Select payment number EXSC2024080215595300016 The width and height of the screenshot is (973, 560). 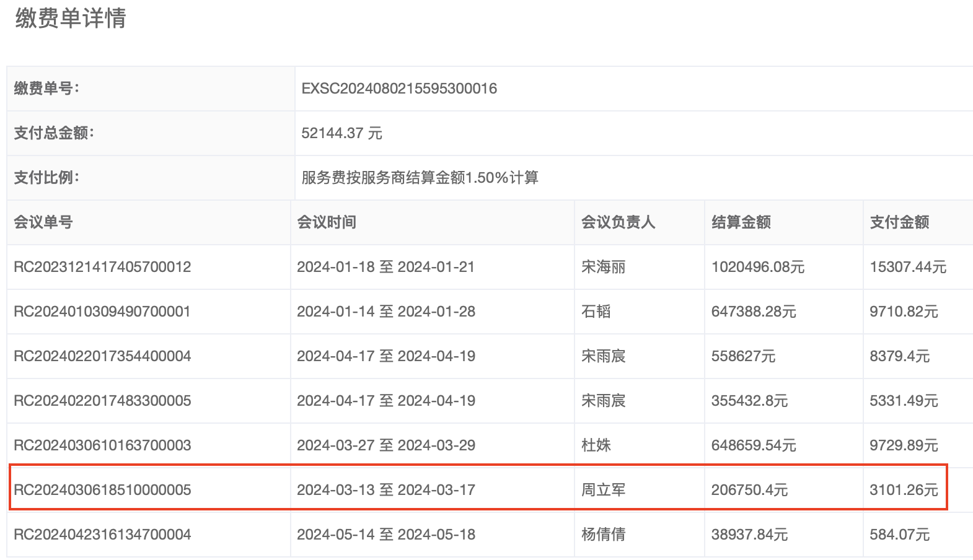pos(398,89)
